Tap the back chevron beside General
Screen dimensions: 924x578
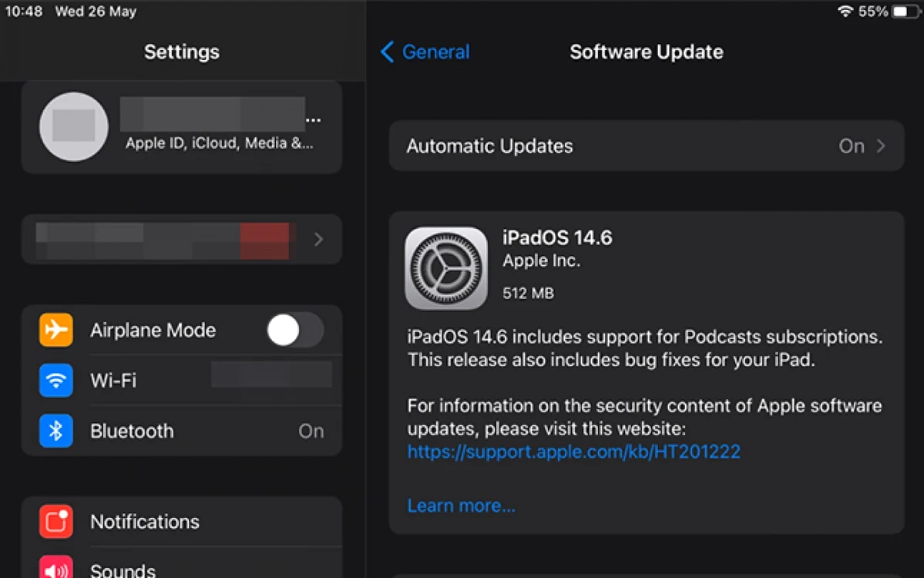coord(387,52)
